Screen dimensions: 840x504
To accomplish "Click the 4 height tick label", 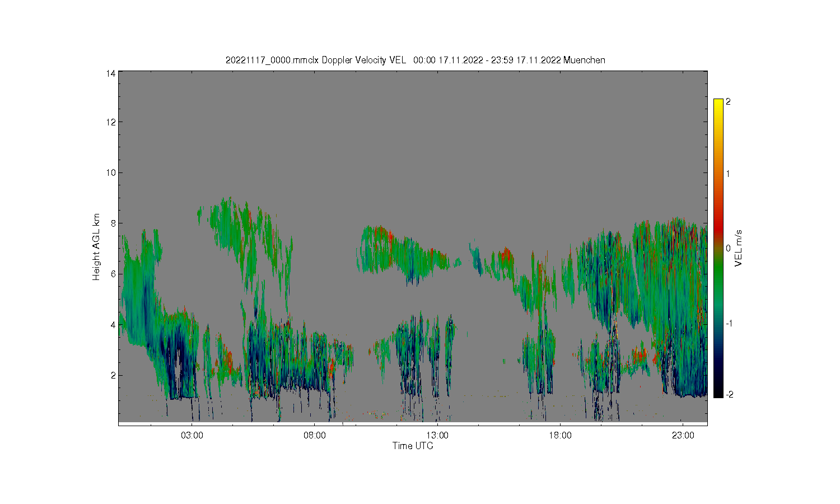I will [113, 324].
